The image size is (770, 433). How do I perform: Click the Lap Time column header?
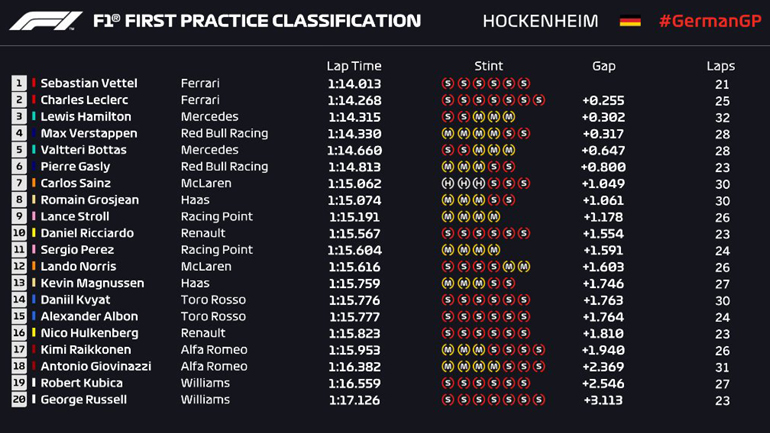coord(354,66)
